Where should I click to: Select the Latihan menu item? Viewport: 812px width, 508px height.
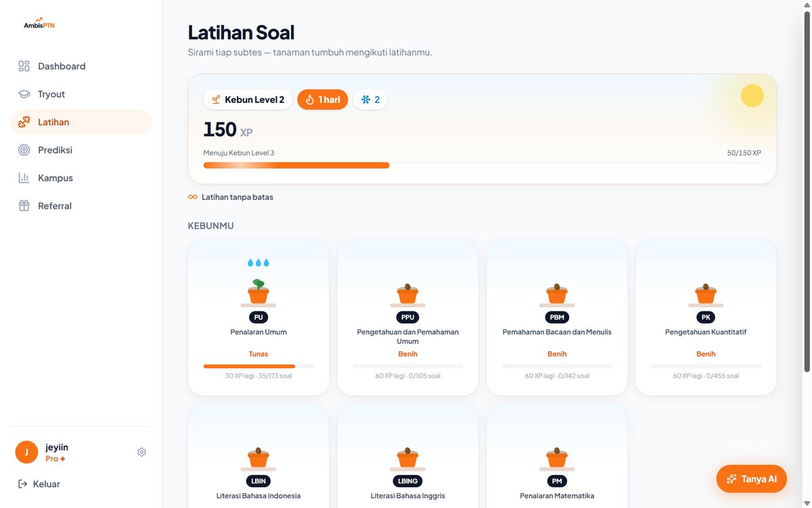coord(81,122)
